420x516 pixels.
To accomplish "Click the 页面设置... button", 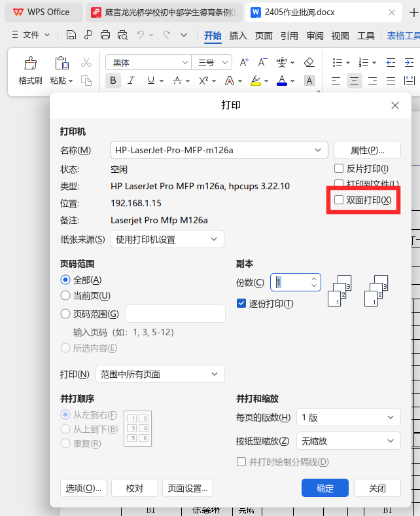I will click(x=188, y=488).
